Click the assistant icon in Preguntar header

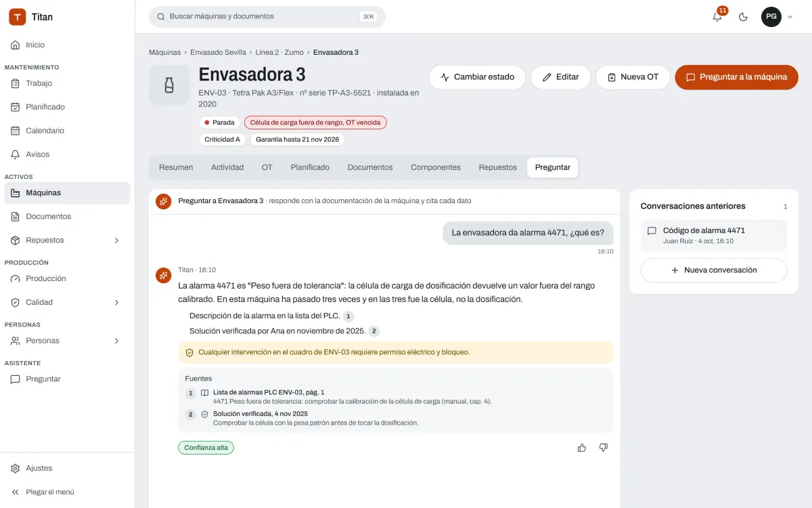click(x=163, y=201)
